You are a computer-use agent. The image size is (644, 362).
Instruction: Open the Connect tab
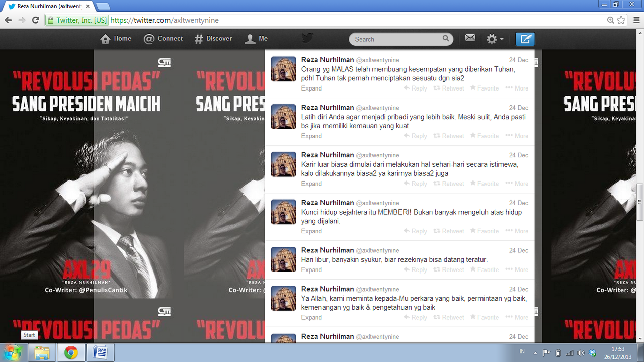163,39
